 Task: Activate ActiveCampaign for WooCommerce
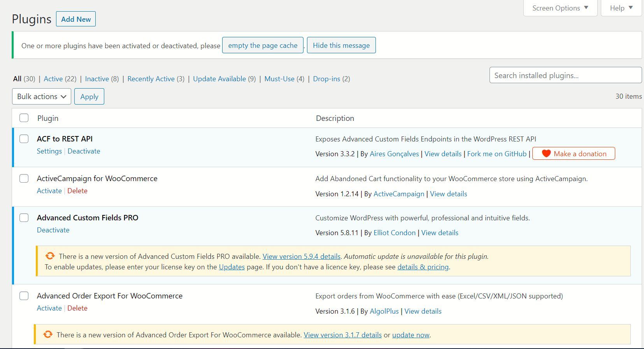coord(49,190)
